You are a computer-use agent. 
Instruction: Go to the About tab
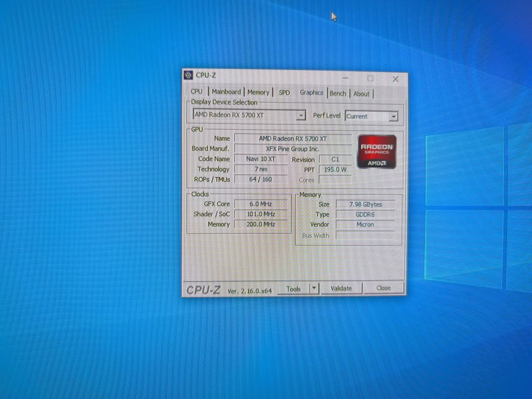(x=362, y=94)
